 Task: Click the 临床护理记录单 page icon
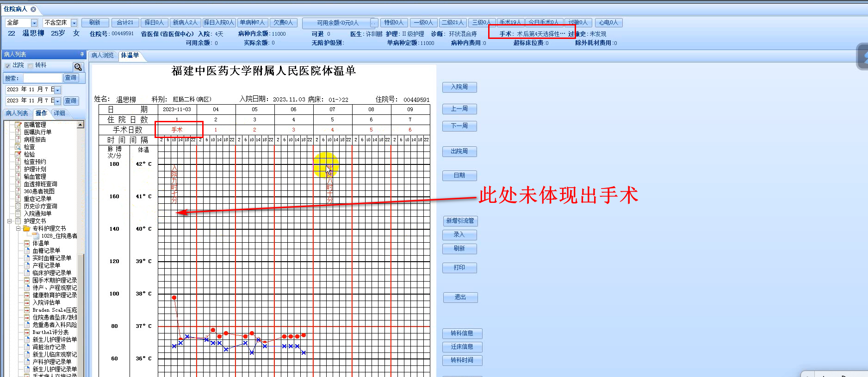pos(27,273)
